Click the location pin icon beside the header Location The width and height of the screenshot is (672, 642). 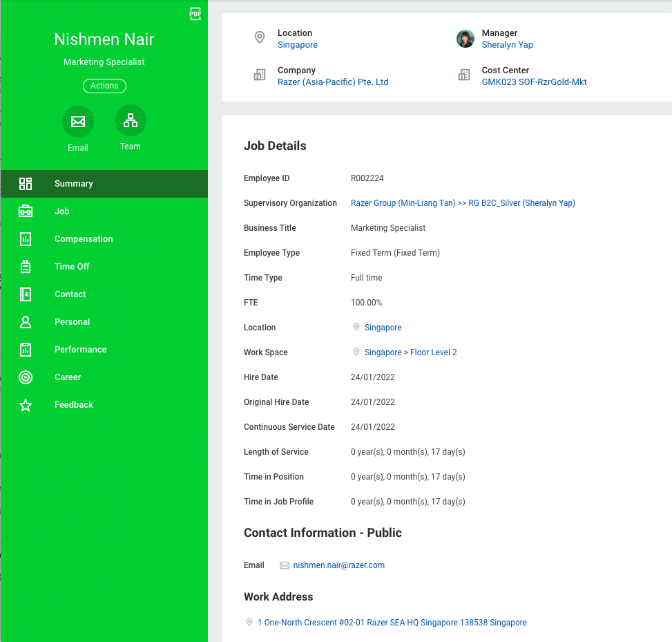[260, 37]
